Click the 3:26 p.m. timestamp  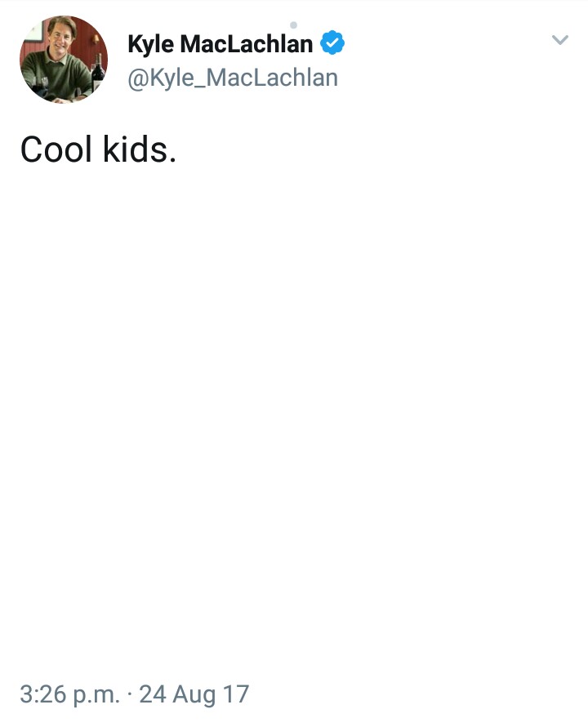pyautogui.click(x=70, y=694)
